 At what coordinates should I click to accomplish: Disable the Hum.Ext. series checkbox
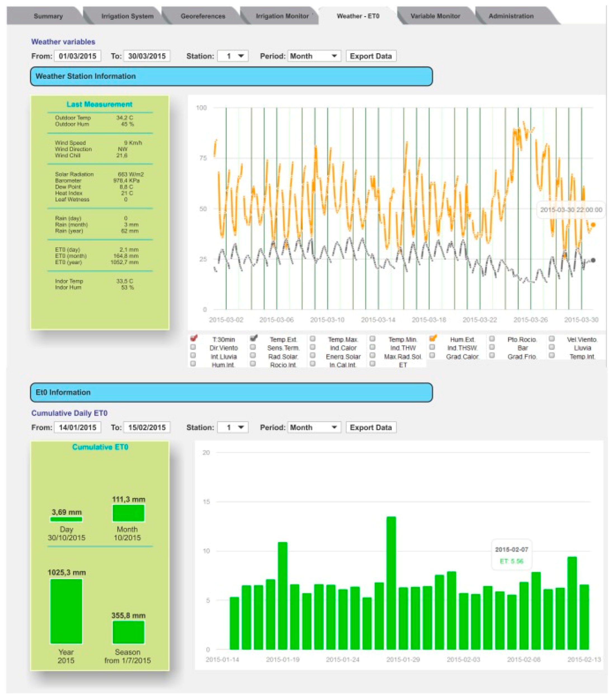(433, 339)
